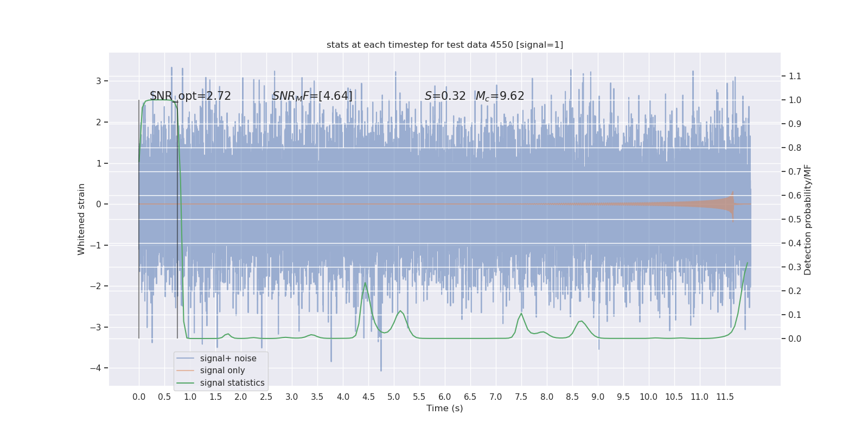The image size is (868, 434).
Task: Click the 0.4 tick on probability axis
Action: coord(795,243)
